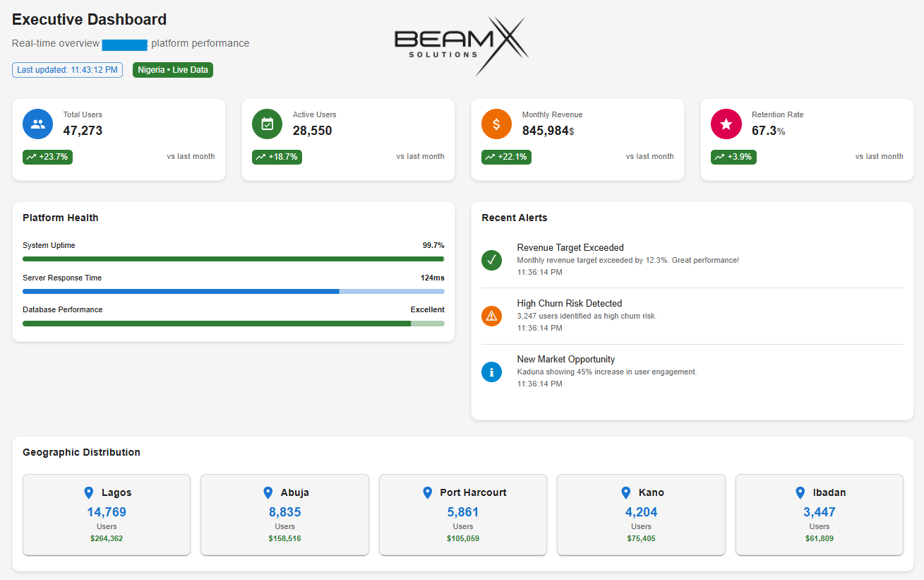Click the Ibadan location pin icon
The height and width of the screenshot is (580, 924).
[800, 492]
